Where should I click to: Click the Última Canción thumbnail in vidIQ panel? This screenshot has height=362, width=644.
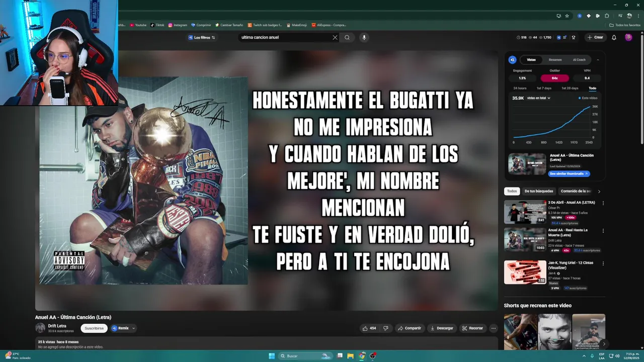pos(527,164)
